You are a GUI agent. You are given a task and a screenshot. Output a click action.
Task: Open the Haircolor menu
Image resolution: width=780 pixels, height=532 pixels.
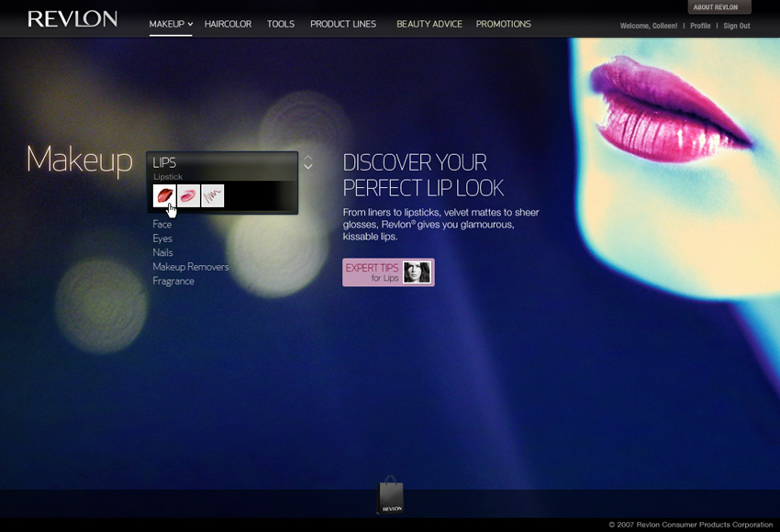pos(228,24)
